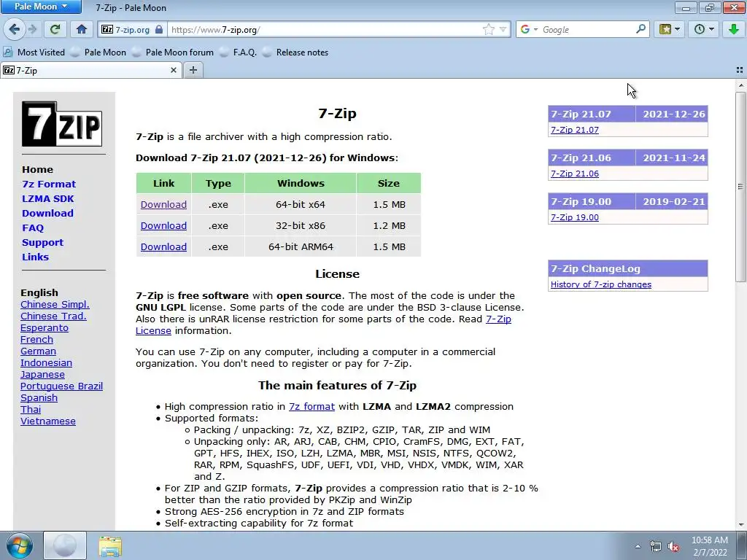Screen dimensions: 747x560
Task: Switch language to Portuguese Brazil
Action: 61,386
